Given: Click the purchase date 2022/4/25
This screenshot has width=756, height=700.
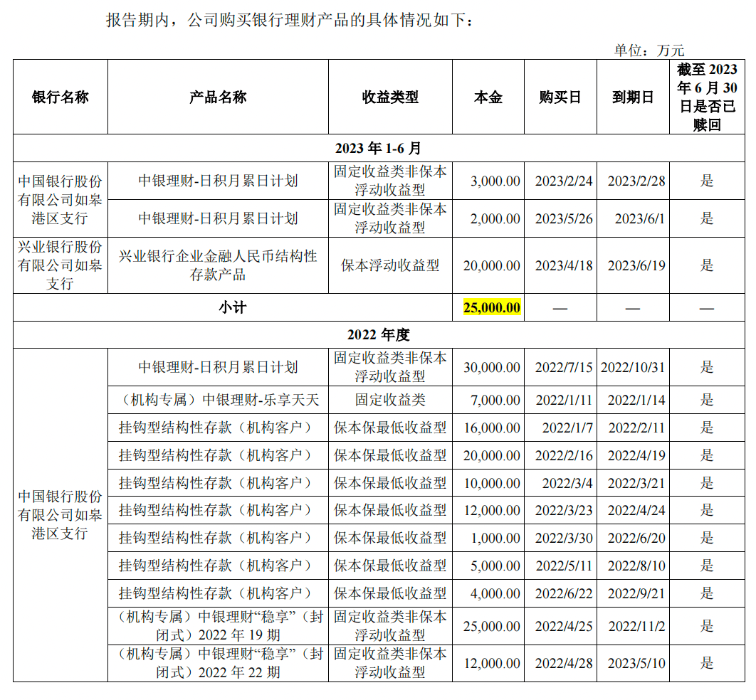Looking at the screenshot, I should click(x=564, y=626).
